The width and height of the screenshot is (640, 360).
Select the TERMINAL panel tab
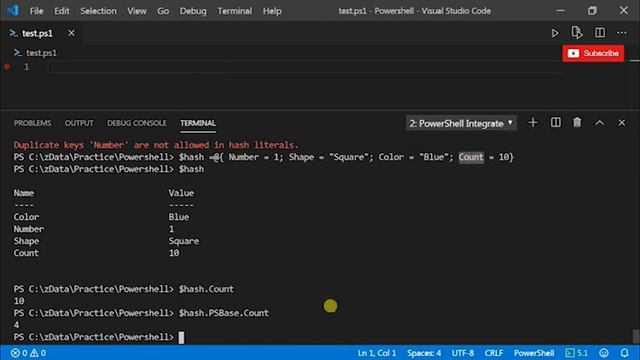point(198,123)
